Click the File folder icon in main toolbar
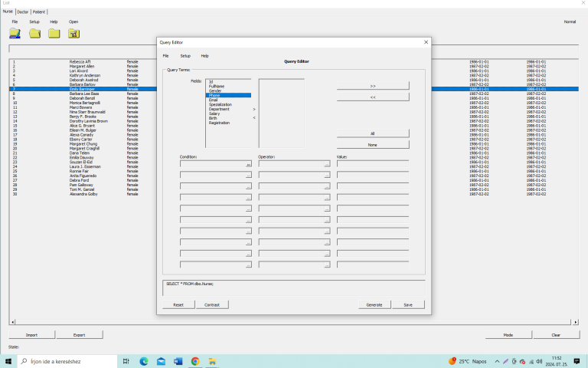The height and width of the screenshot is (368, 588). click(x=15, y=34)
